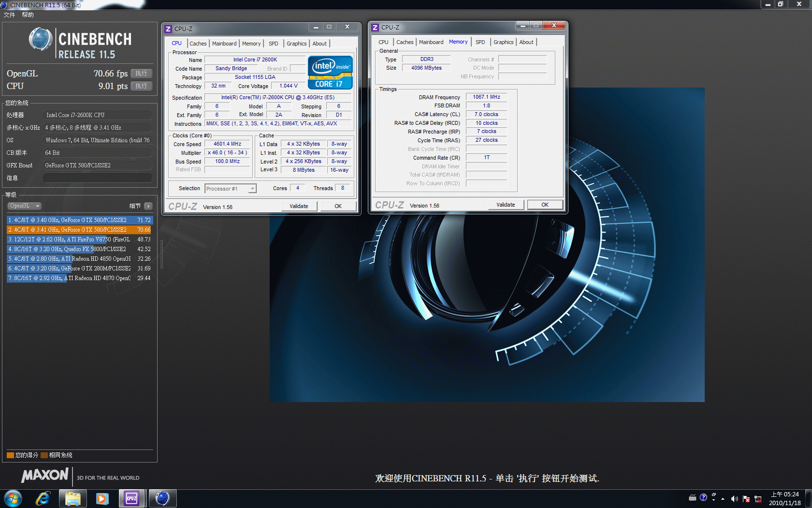Click the GFX Board field GeForce GTX 580
Screen dimensions: 812x508
click(98, 165)
